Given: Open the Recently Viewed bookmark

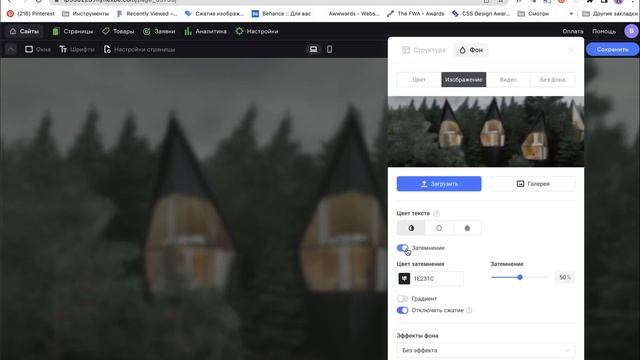Looking at the screenshot, I should (x=147, y=13).
